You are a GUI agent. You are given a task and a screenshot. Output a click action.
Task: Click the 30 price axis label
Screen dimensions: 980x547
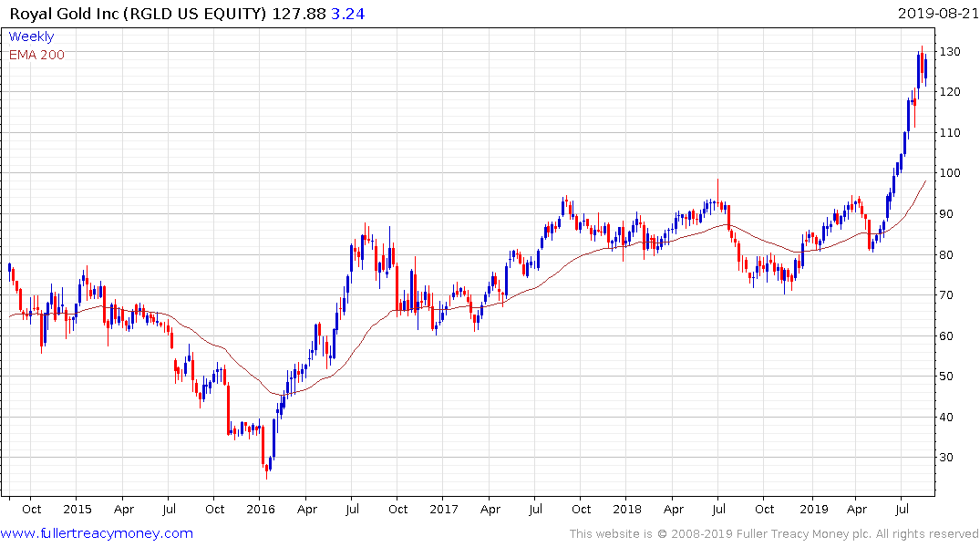946,458
